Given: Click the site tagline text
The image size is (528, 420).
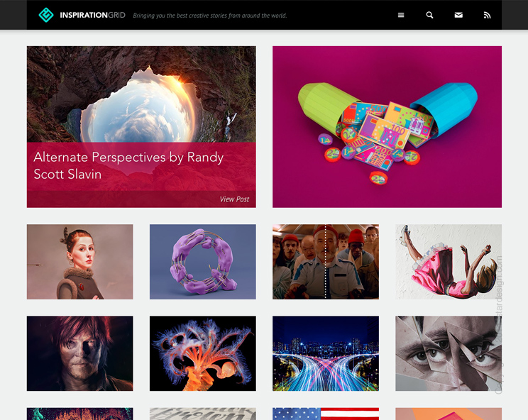Looking at the screenshot, I should click(210, 16).
